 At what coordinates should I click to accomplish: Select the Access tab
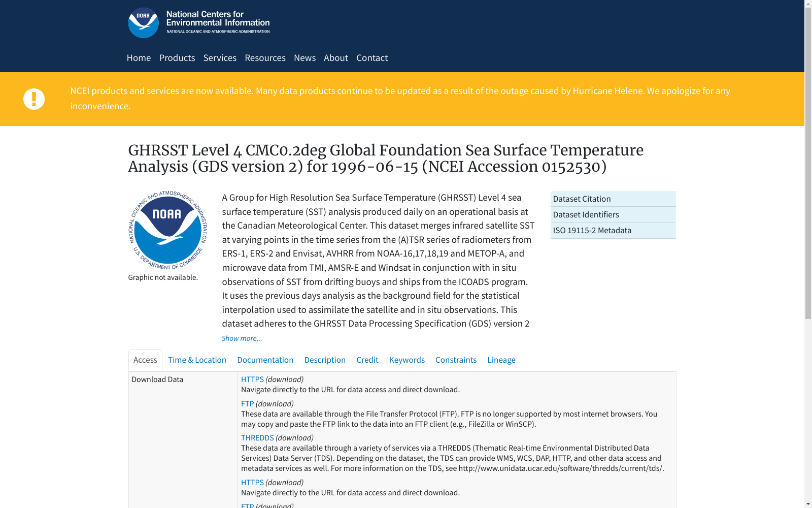(145, 360)
